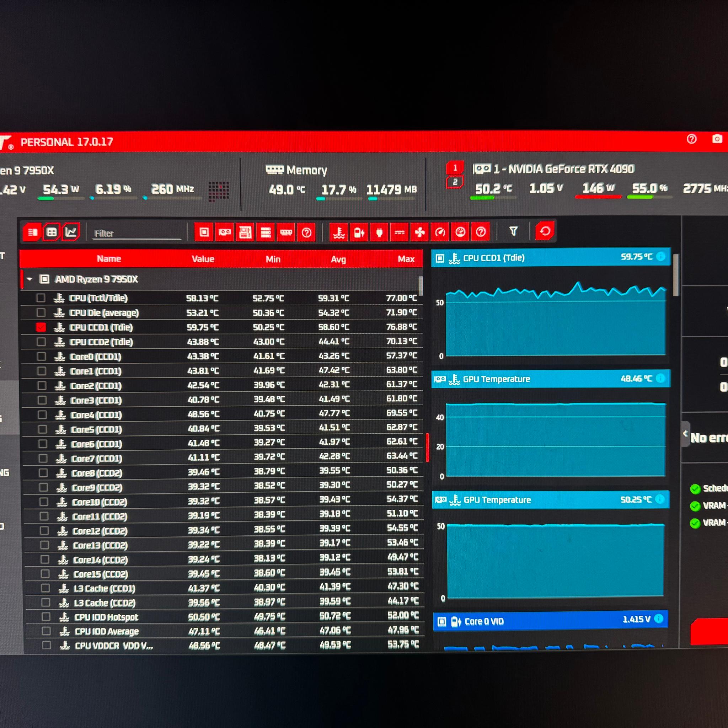This screenshot has width=728, height=728.
Task: Click the info icon on CPU CCD1 graph
Action: [x=660, y=257]
